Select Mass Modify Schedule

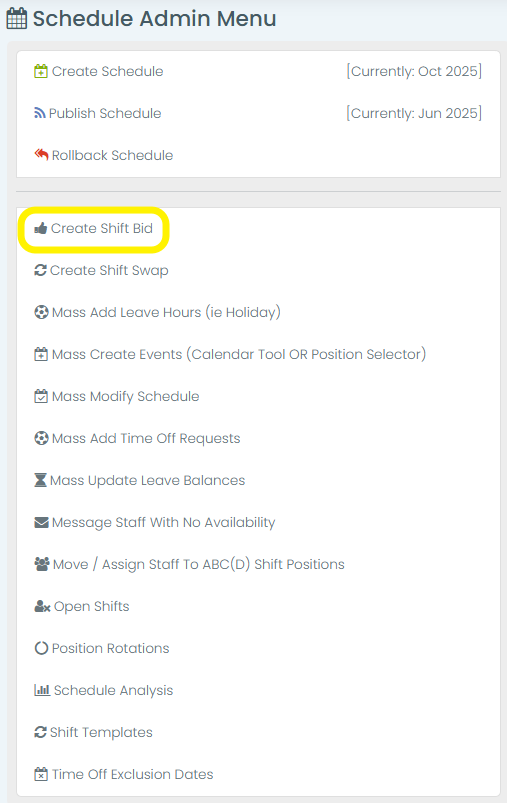(x=125, y=396)
